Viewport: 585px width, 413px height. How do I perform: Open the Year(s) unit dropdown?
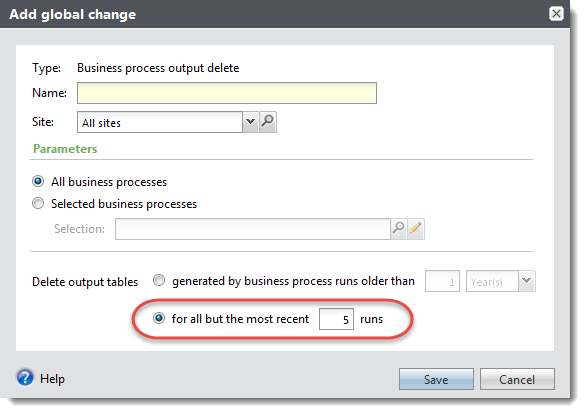526,281
